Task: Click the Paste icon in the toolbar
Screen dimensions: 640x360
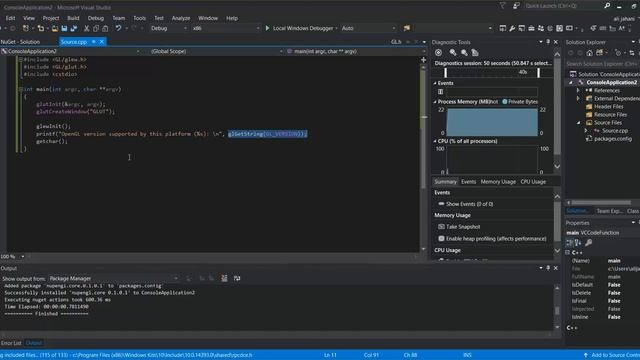Action: tap(105, 28)
